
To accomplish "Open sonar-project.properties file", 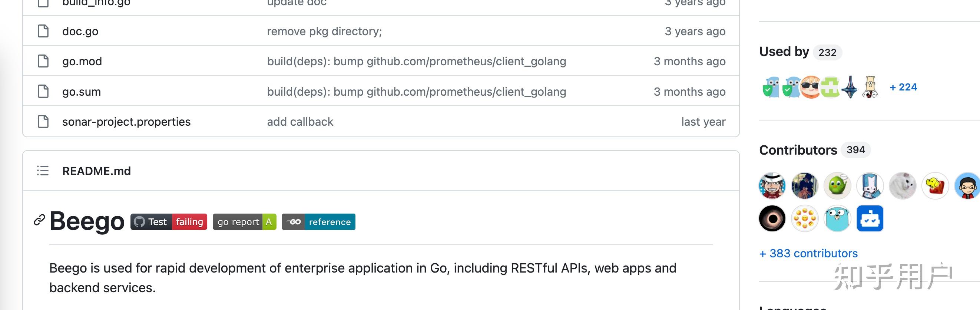I will pos(126,122).
